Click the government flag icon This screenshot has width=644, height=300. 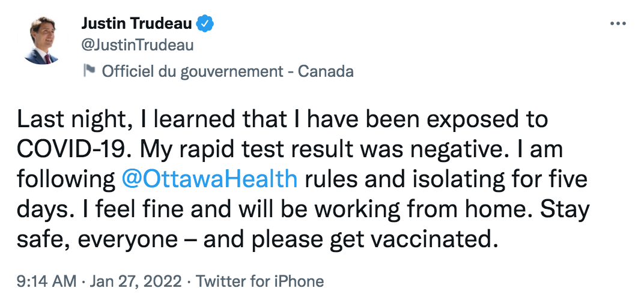click(x=89, y=71)
